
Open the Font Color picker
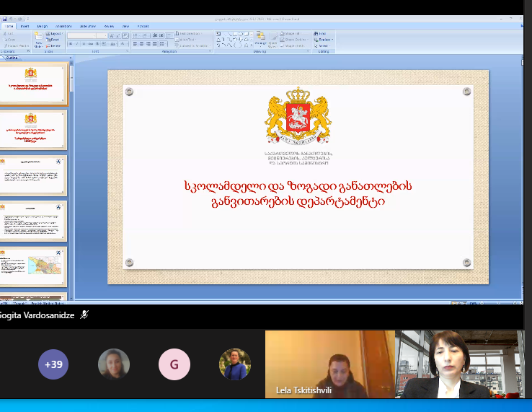click(123, 44)
